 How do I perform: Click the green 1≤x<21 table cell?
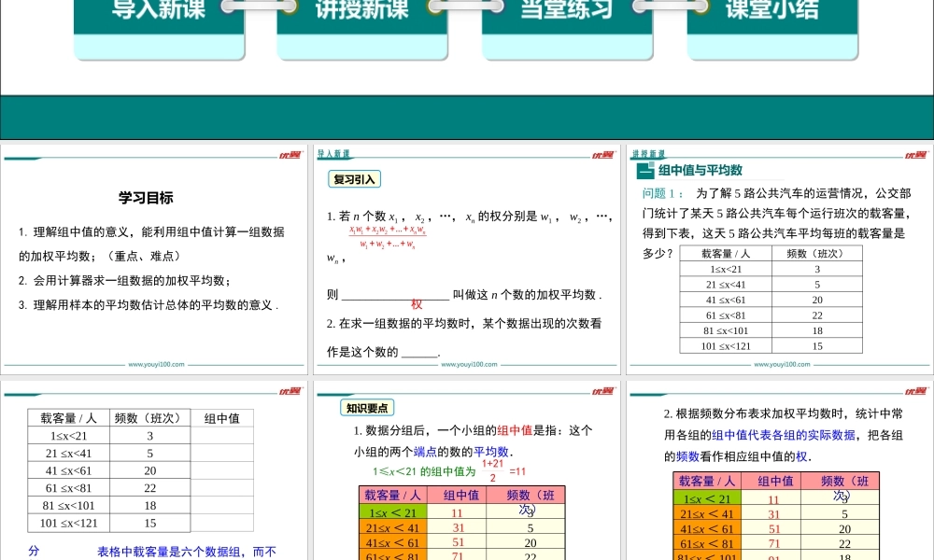(392, 512)
